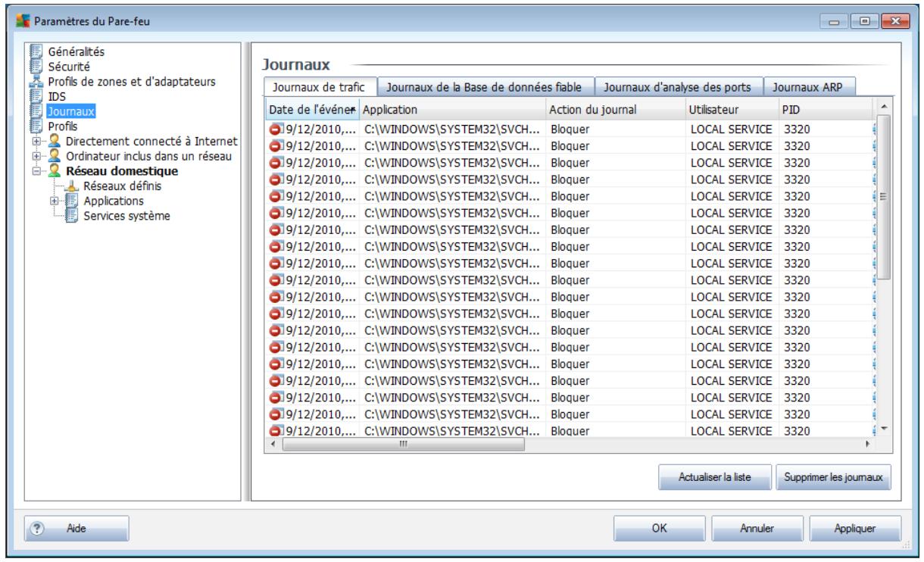
Task: Click the Réseau domestique profile icon
Action: click(x=54, y=170)
